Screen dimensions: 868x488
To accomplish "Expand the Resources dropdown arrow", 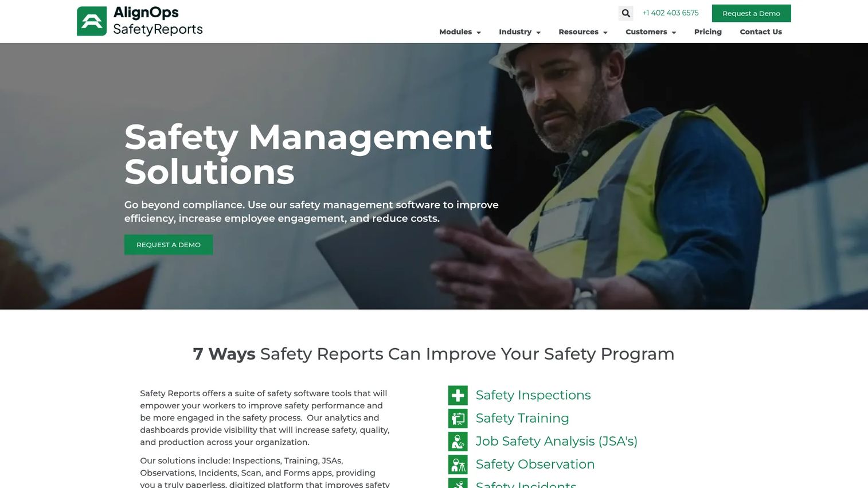I will click(605, 33).
